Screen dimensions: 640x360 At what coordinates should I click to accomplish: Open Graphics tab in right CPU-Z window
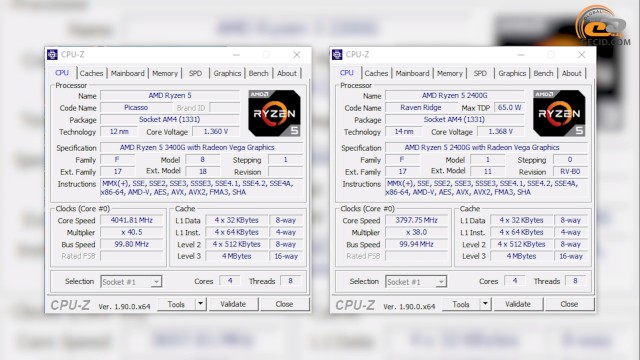[512, 73]
